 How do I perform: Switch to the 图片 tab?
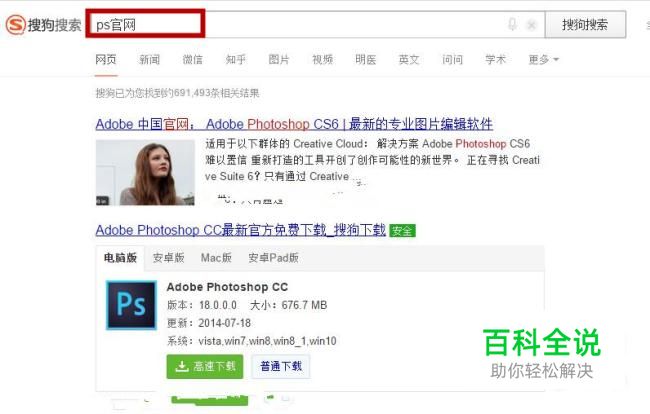[x=279, y=60]
